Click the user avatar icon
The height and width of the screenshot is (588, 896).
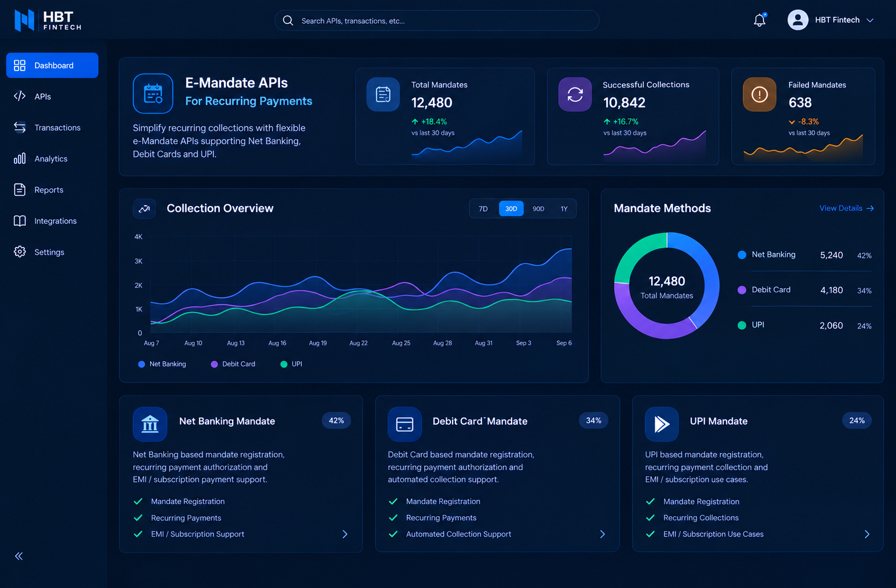click(798, 20)
